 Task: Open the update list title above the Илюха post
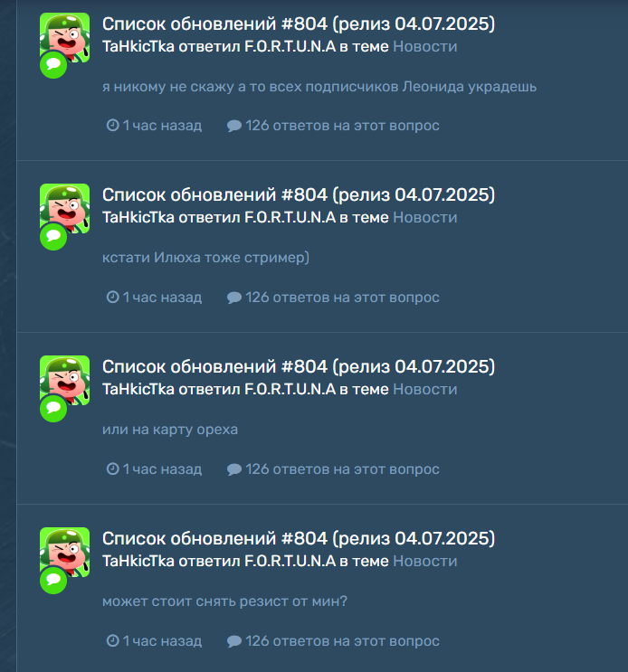point(299,195)
